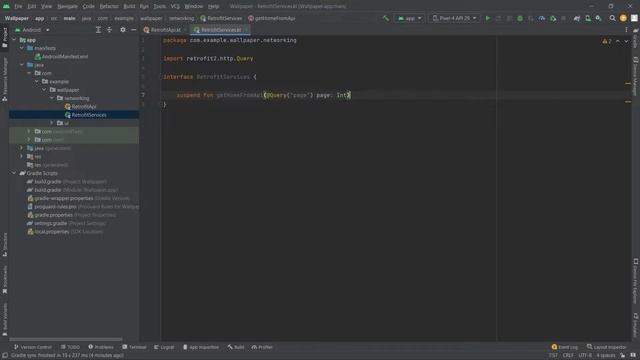Expand the res folder node
The width and height of the screenshot is (640, 360).
pyautogui.click(x=22, y=156)
